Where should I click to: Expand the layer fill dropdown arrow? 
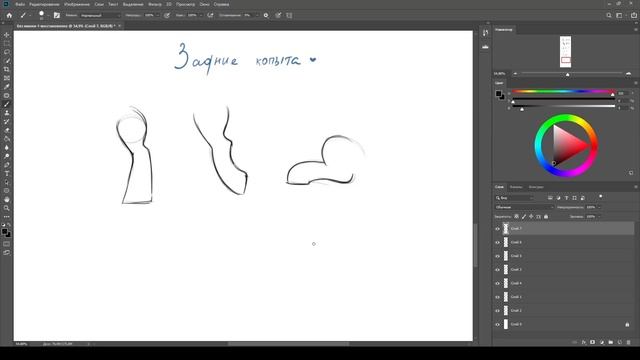[x=599, y=216]
